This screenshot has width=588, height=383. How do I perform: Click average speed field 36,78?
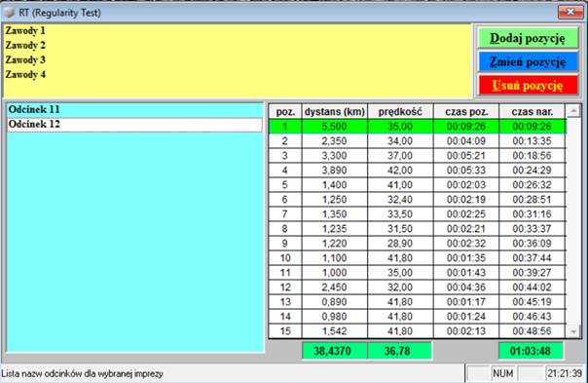399,351
